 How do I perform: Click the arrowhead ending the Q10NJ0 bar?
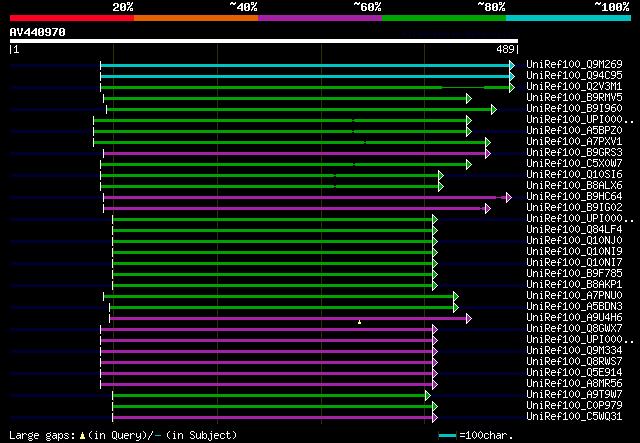[435, 242]
